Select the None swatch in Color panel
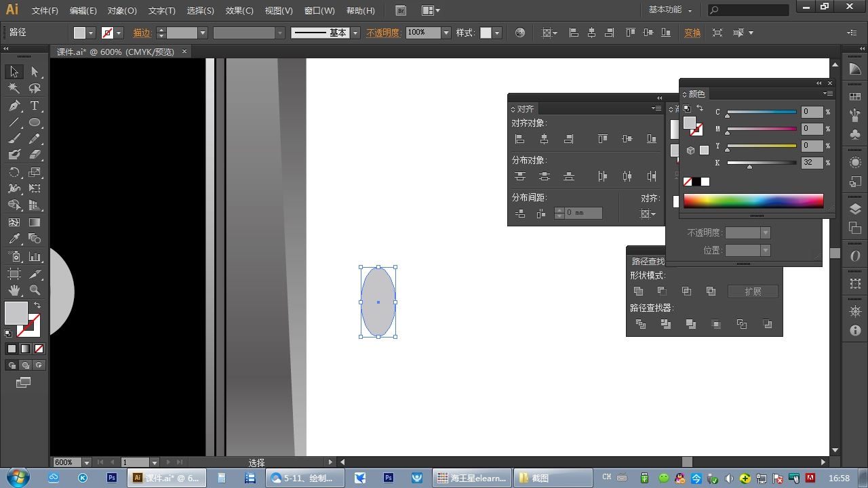 coord(688,182)
